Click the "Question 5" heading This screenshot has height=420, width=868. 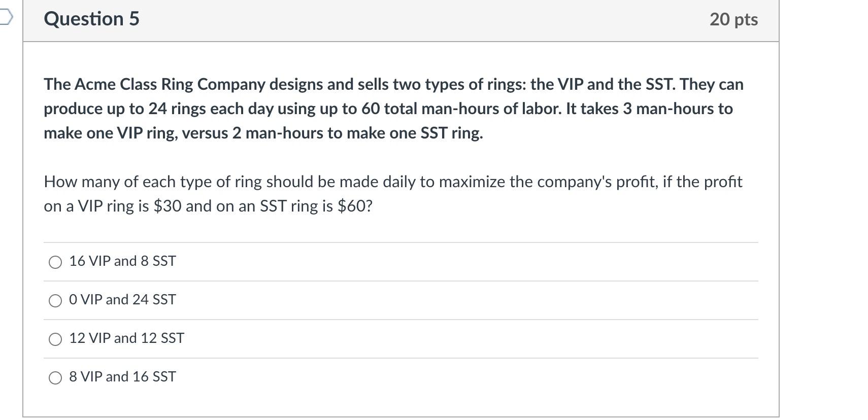click(x=91, y=19)
